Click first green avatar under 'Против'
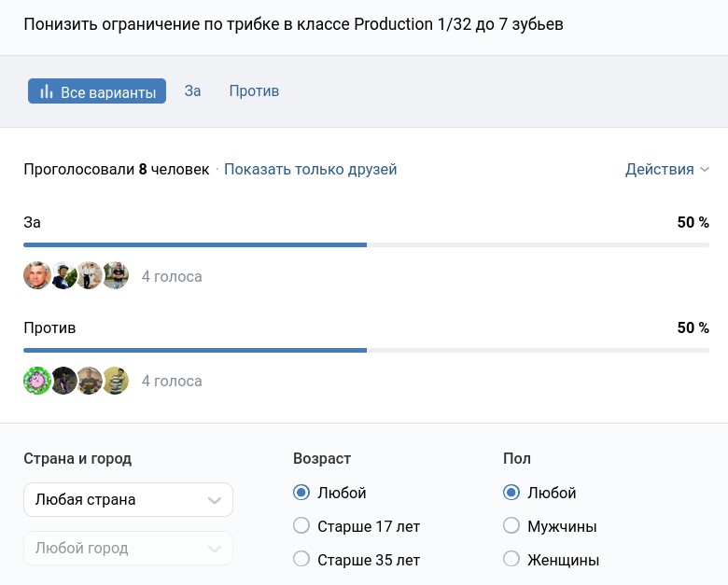Viewport: 728px width, 585px height. click(36, 381)
